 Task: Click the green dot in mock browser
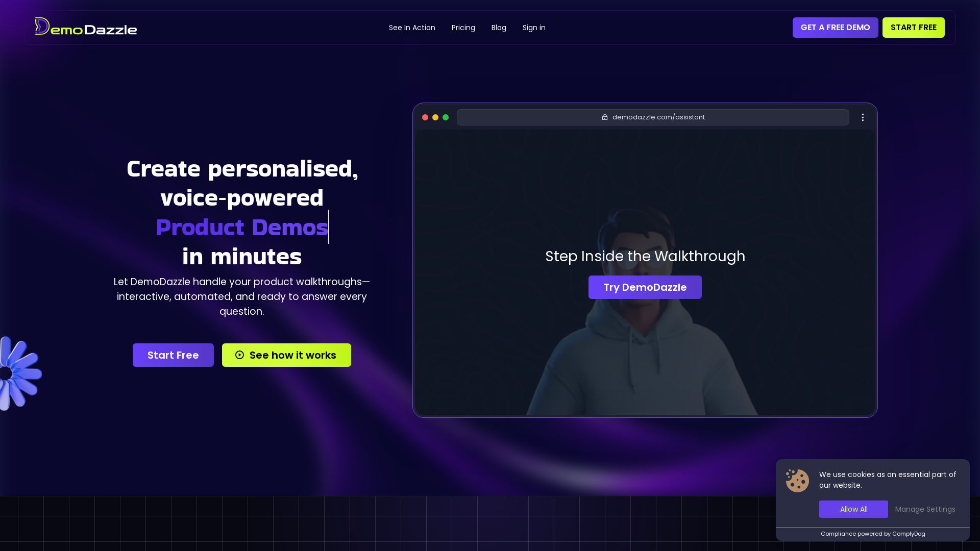coord(446,117)
